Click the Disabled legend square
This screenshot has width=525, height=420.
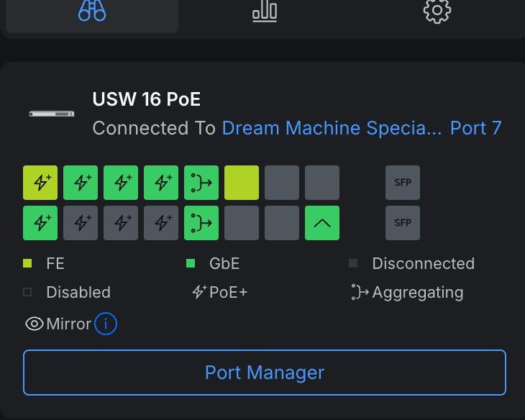(x=27, y=292)
